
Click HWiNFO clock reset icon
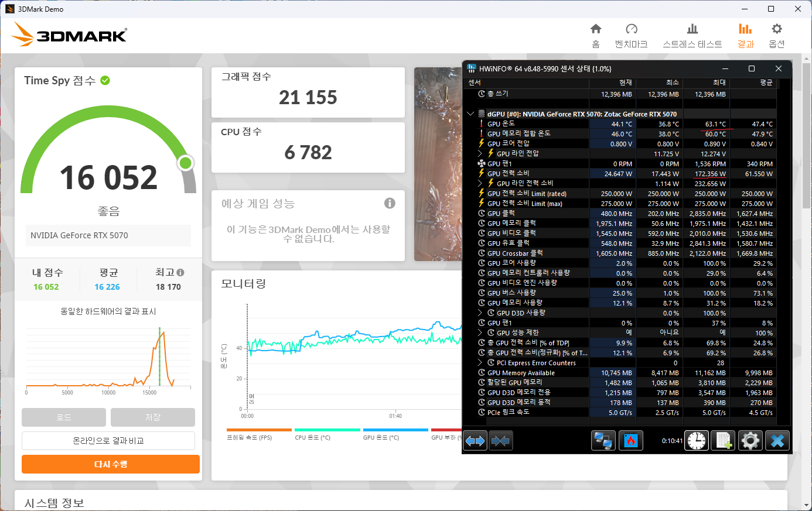[x=697, y=441]
